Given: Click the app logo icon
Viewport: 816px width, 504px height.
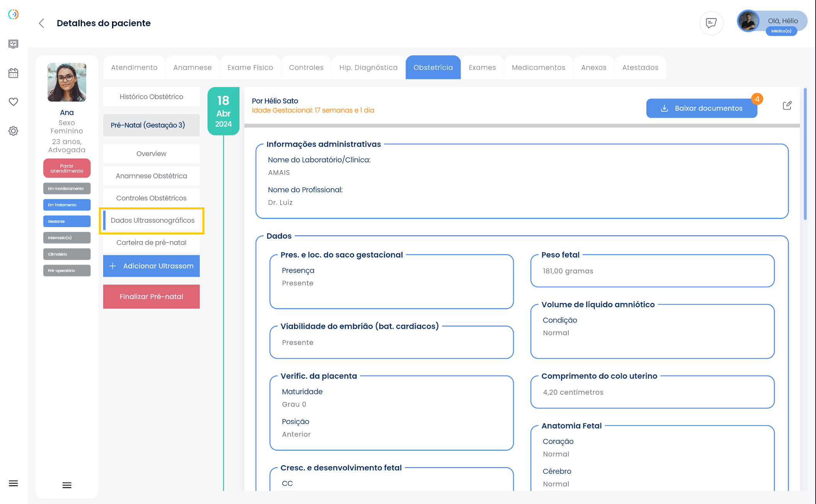Looking at the screenshot, I should tap(14, 14).
